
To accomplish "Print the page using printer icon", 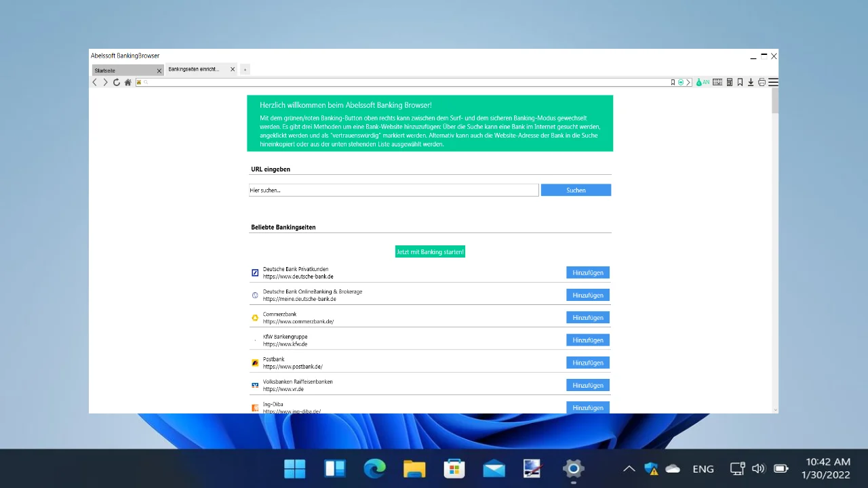I will click(x=762, y=82).
